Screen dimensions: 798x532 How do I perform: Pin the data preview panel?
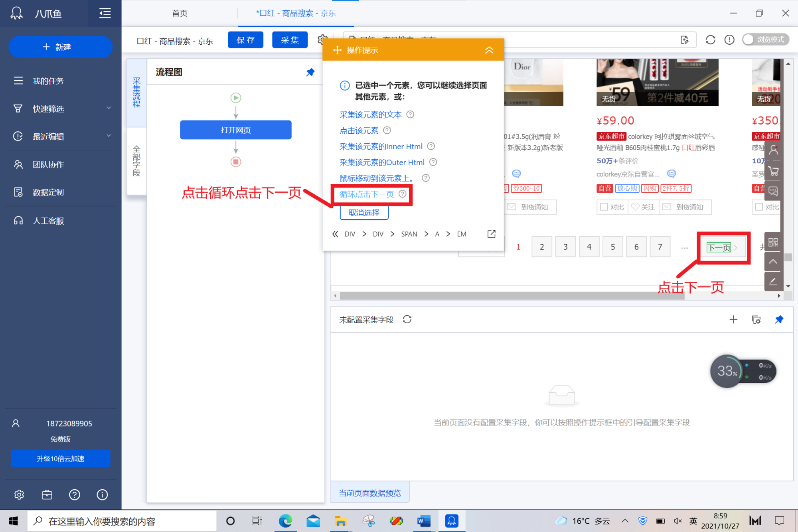coord(779,319)
